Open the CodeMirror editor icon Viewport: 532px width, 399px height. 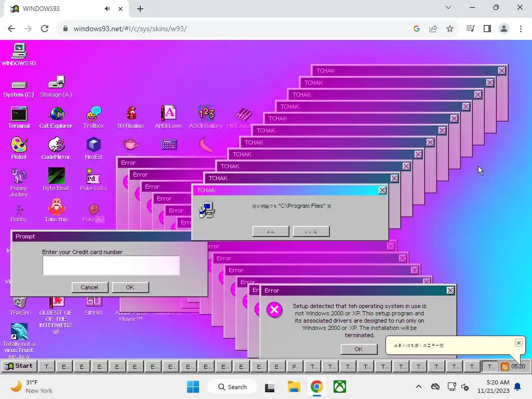coord(56,148)
